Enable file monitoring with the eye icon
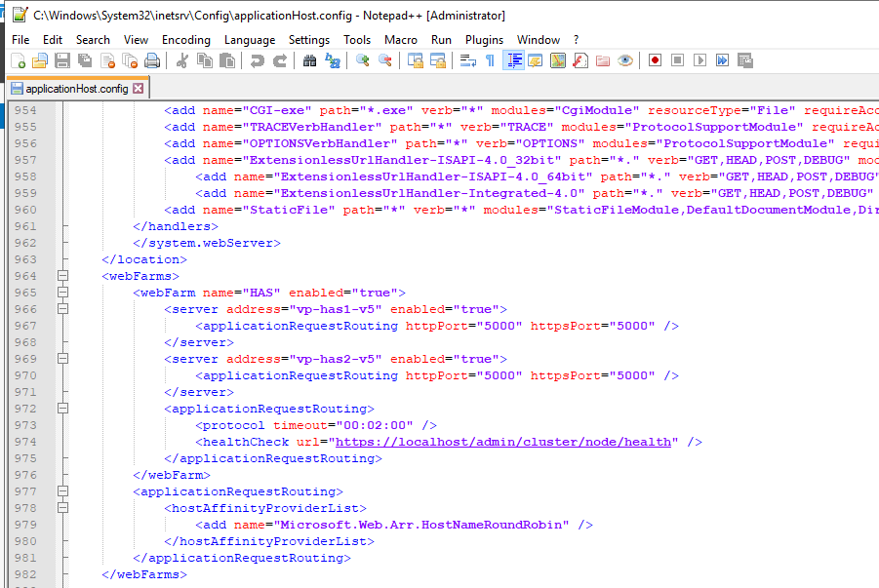Viewport: 879px width, 588px height. [x=624, y=60]
